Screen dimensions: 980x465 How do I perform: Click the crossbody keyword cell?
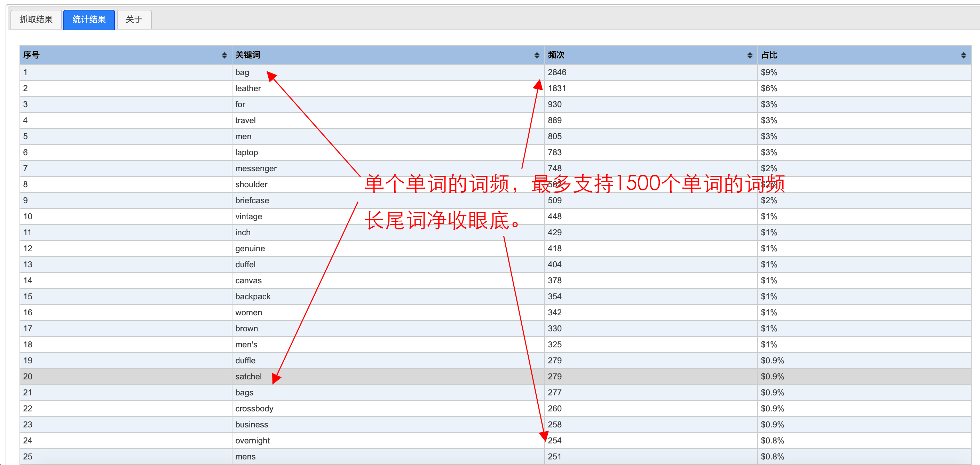click(x=254, y=408)
